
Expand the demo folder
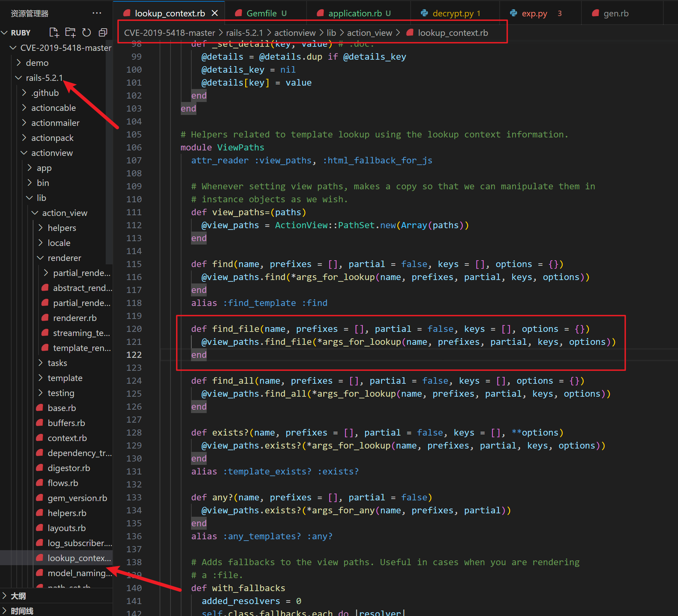point(37,63)
